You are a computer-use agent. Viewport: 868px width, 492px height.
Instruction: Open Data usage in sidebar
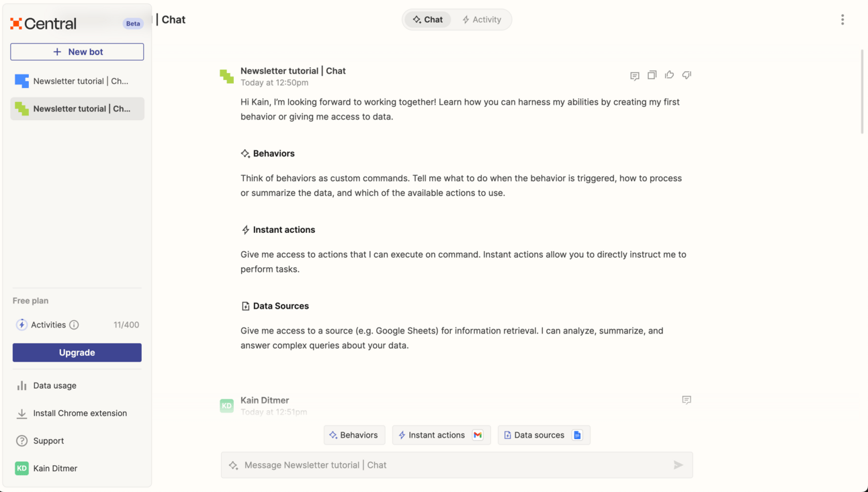[77, 385]
